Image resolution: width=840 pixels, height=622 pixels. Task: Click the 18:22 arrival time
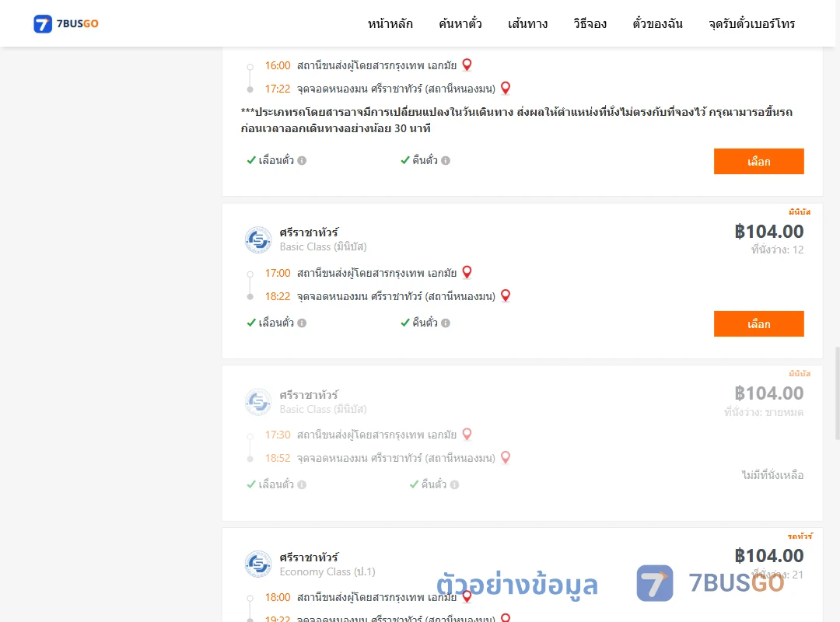pos(278,296)
